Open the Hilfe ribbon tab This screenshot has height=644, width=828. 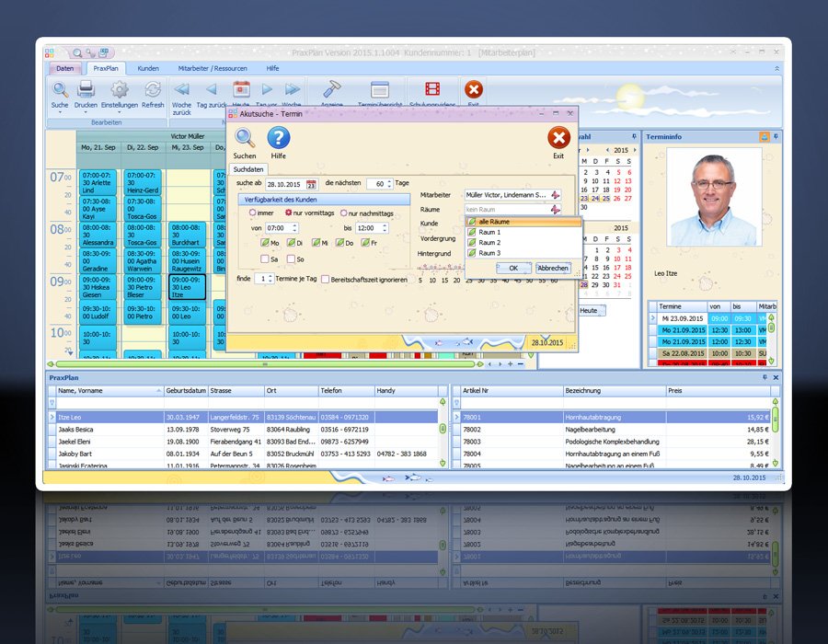coord(272,69)
